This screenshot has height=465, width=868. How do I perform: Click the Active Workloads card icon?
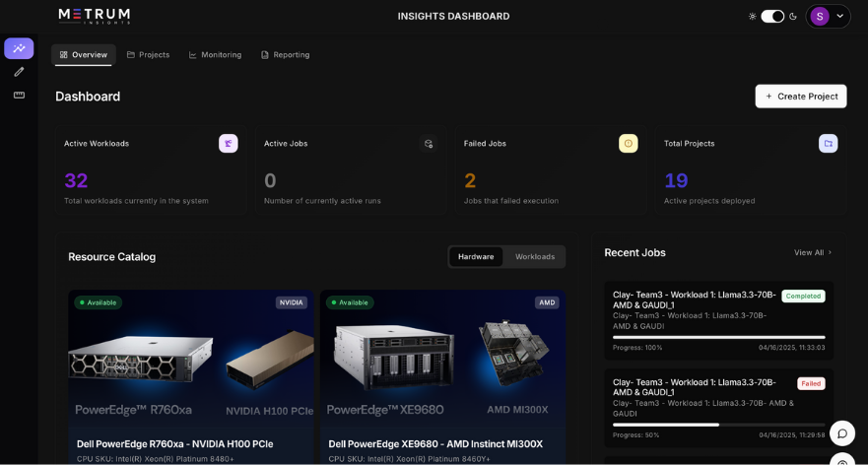pyautogui.click(x=228, y=144)
